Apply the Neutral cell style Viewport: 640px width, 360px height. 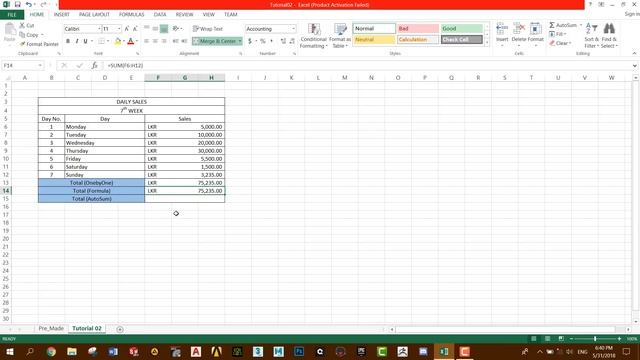pyautogui.click(x=374, y=40)
